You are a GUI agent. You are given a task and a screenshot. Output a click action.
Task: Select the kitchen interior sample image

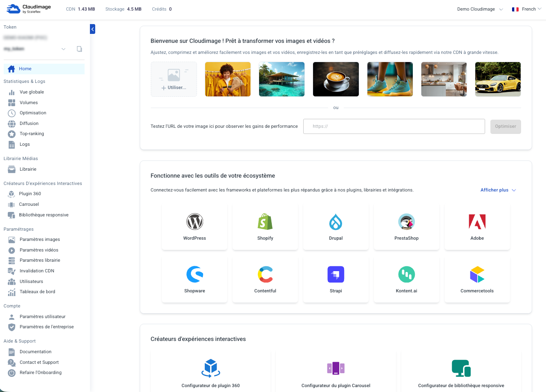(444, 79)
